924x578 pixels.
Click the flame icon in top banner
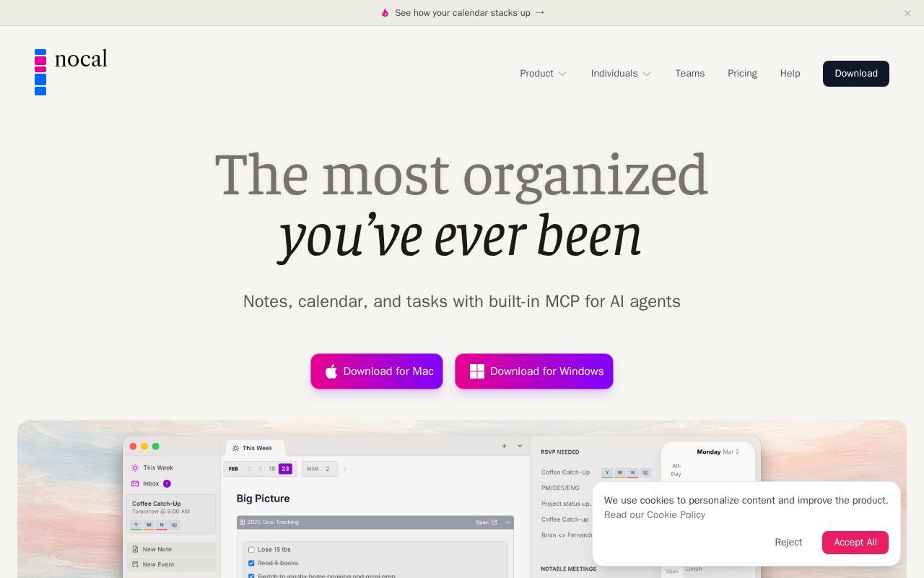coord(385,13)
